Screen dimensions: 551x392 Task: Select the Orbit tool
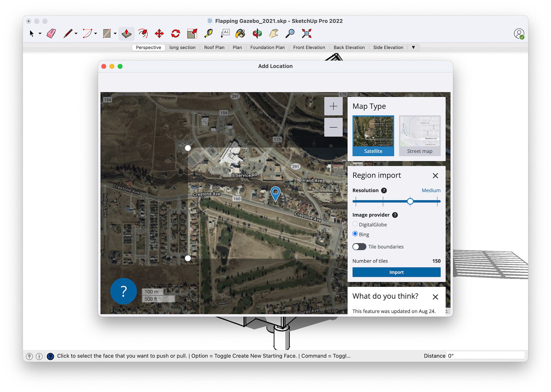[x=257, y=34]
